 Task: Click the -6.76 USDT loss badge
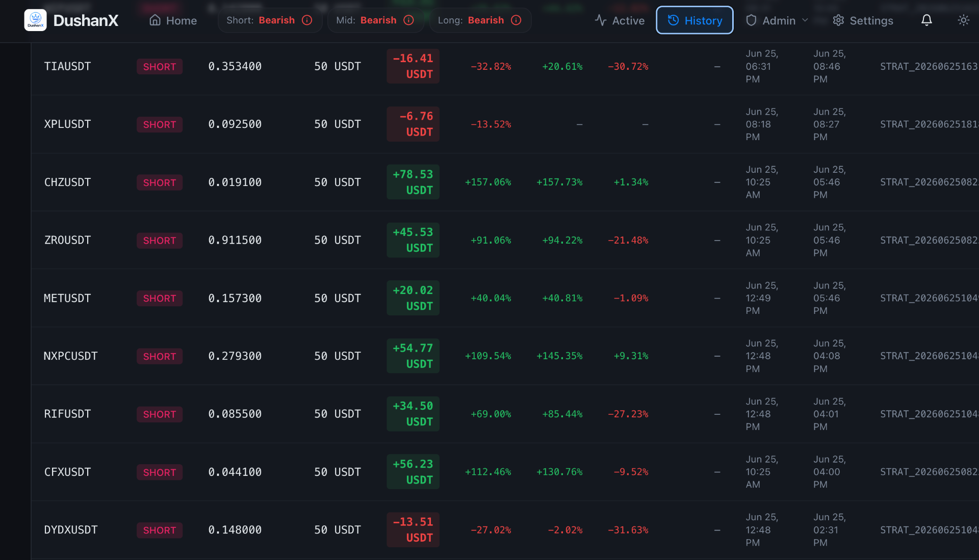coord(413,124)
